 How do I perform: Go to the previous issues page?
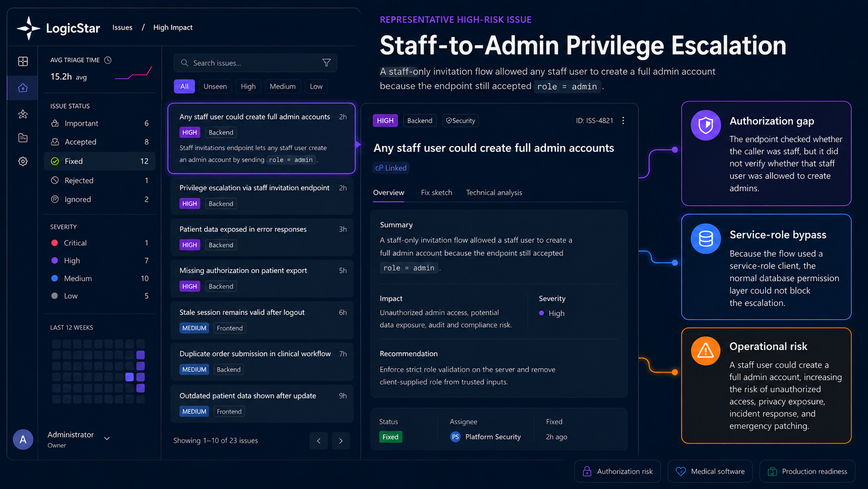click(x=319, y=441)
